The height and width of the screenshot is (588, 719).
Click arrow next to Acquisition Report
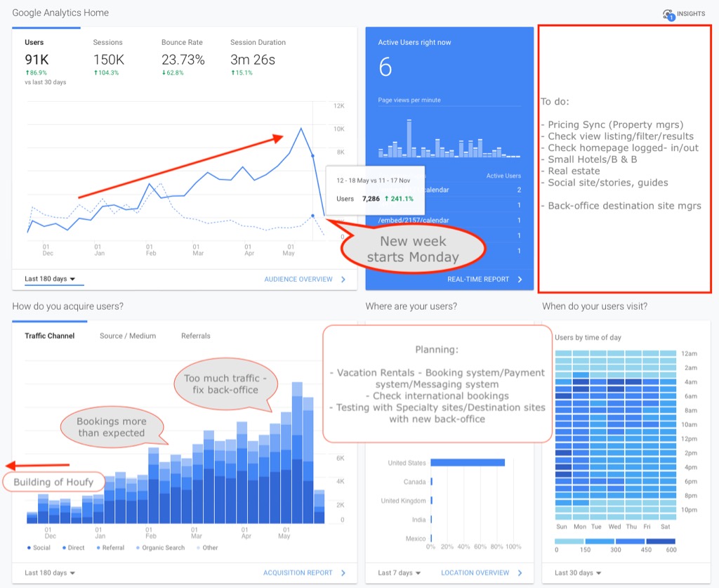point(343,573)
